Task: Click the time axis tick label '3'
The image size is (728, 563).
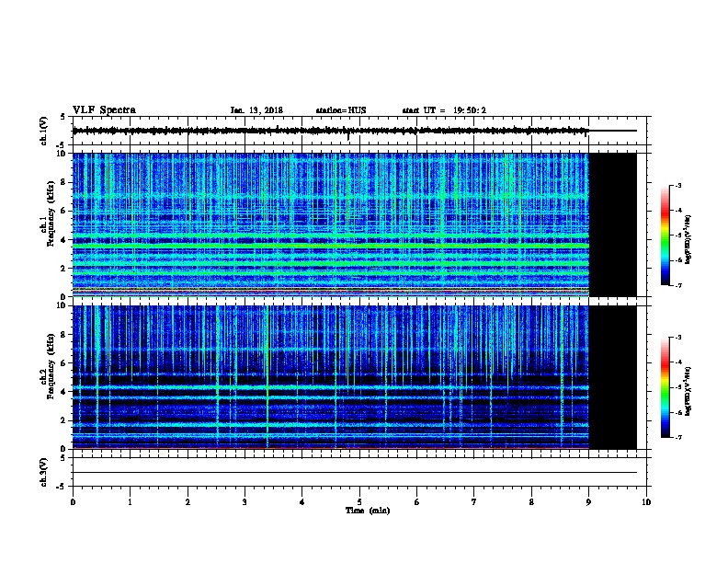Action: (245, 502)
